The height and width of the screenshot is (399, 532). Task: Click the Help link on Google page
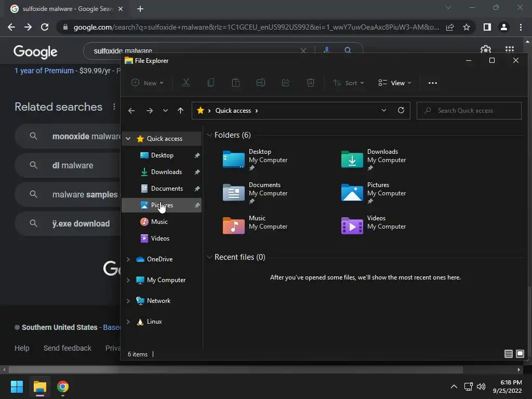tap(22, 348)
